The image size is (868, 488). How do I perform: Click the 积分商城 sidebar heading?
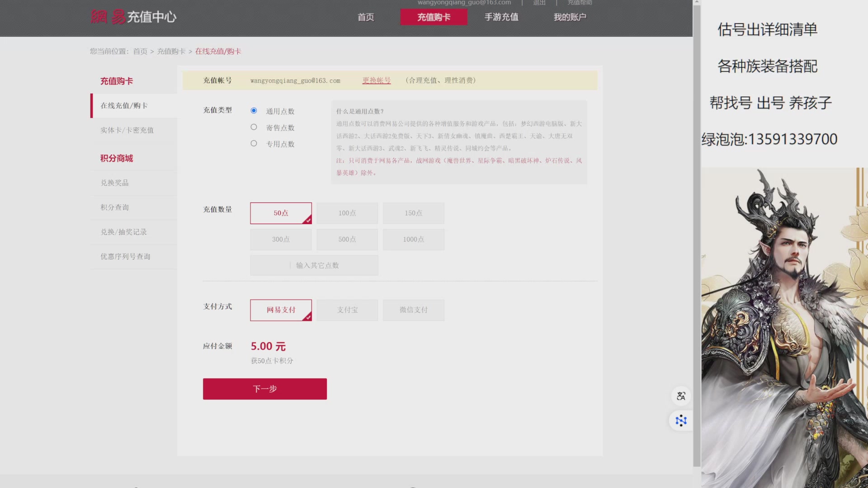(117, 159)
